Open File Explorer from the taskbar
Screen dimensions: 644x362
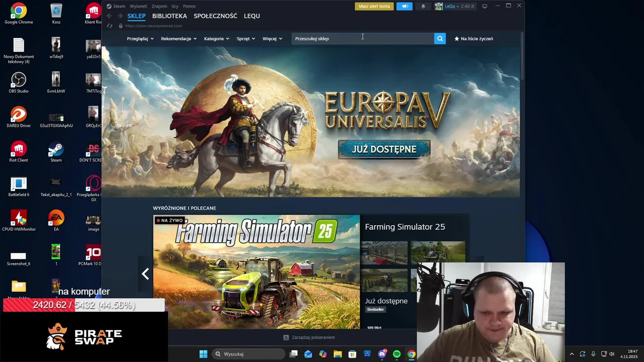point(338,354)
